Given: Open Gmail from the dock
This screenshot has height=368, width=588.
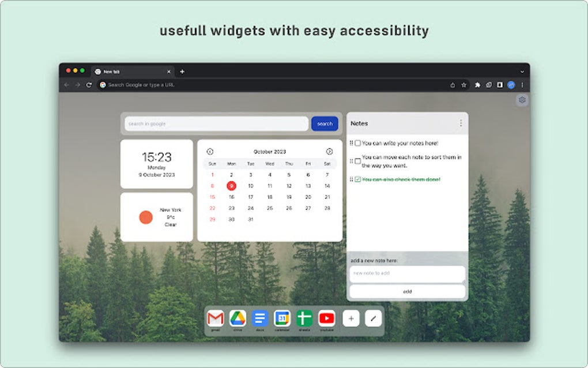Looking at the screenshot, I should point(215,318).
